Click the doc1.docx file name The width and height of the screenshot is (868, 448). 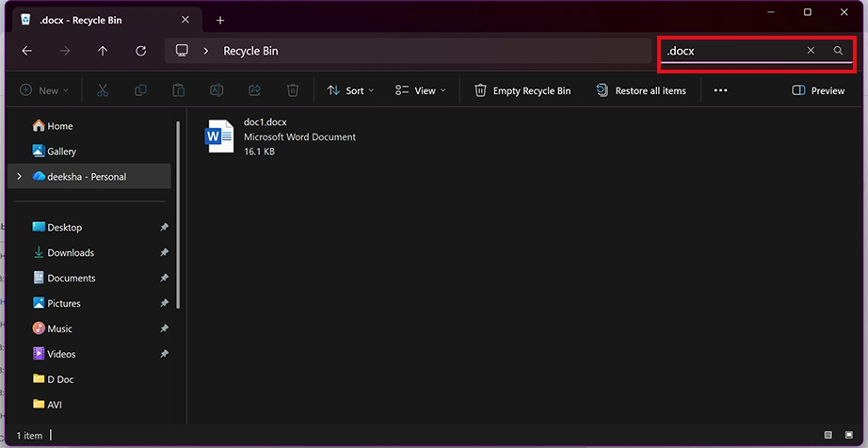(x=265, y=121)
